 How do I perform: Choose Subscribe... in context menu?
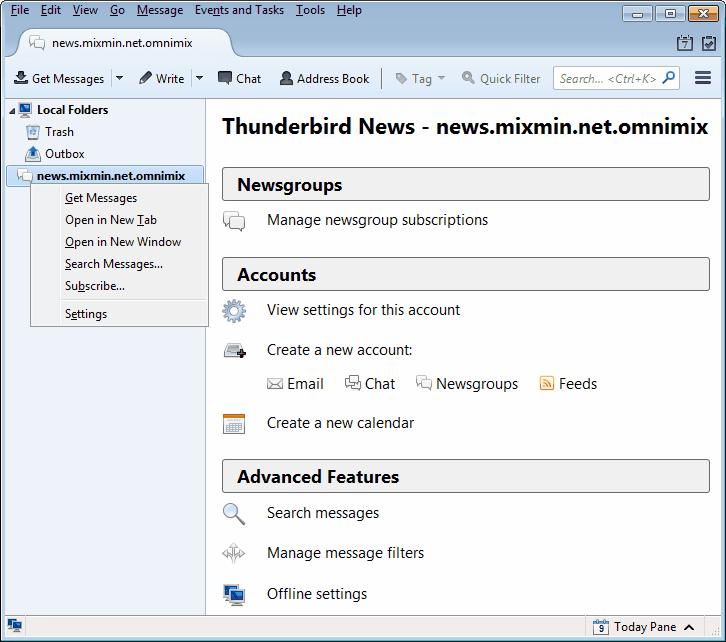pos(95,286)
